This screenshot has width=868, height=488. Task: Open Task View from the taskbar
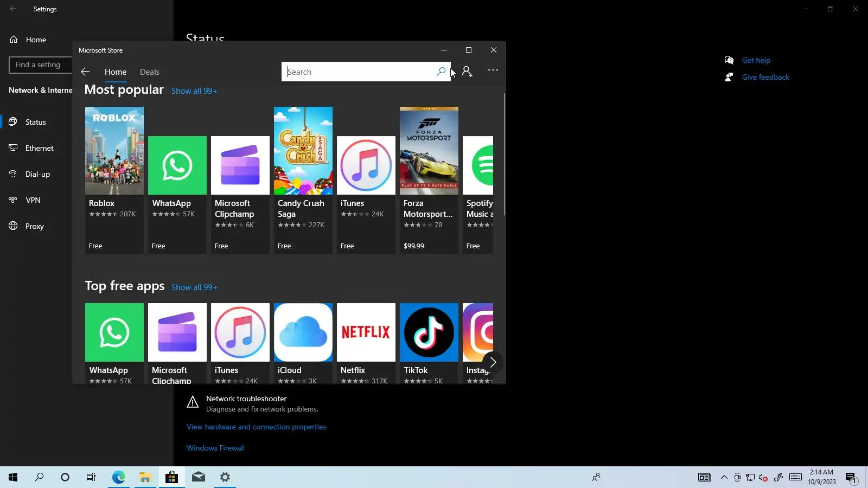91,477
